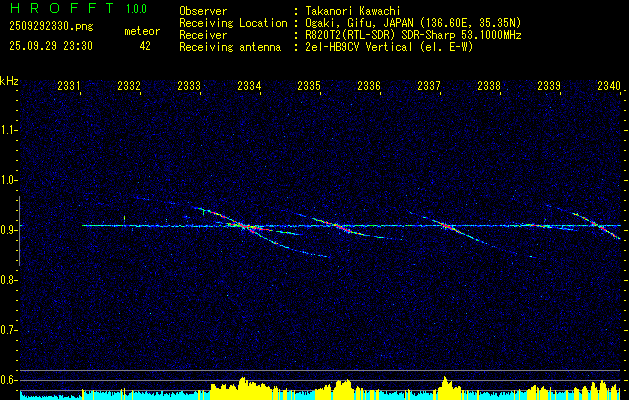This screenshot has width=629, height=400.
Task: Click the 2339 time axis marker
Action: [549, 85]
